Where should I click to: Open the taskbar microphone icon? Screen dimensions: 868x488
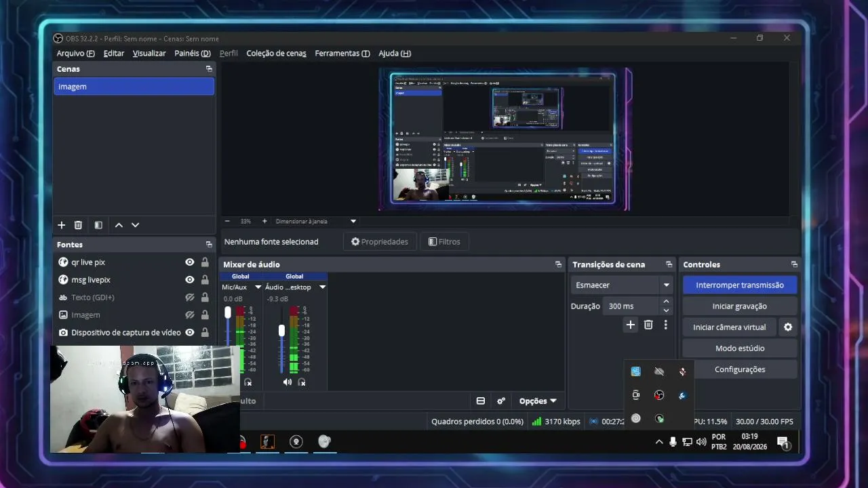click(x=673, y=442)
